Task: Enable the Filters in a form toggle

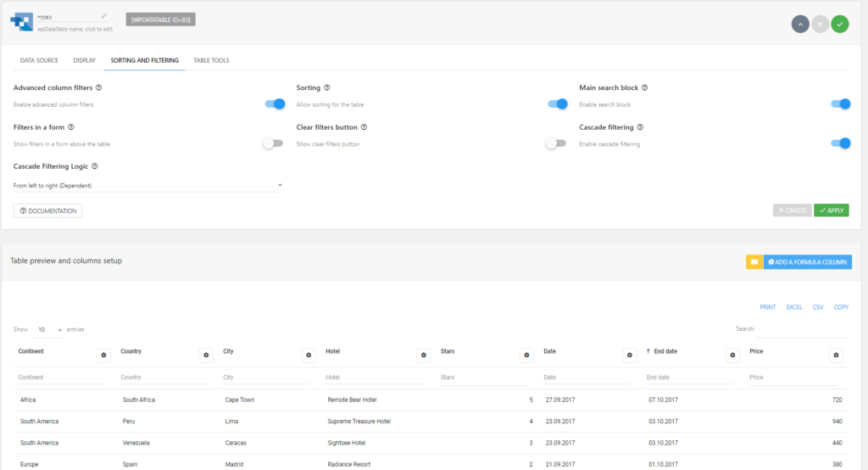Action: click(273, 143)
